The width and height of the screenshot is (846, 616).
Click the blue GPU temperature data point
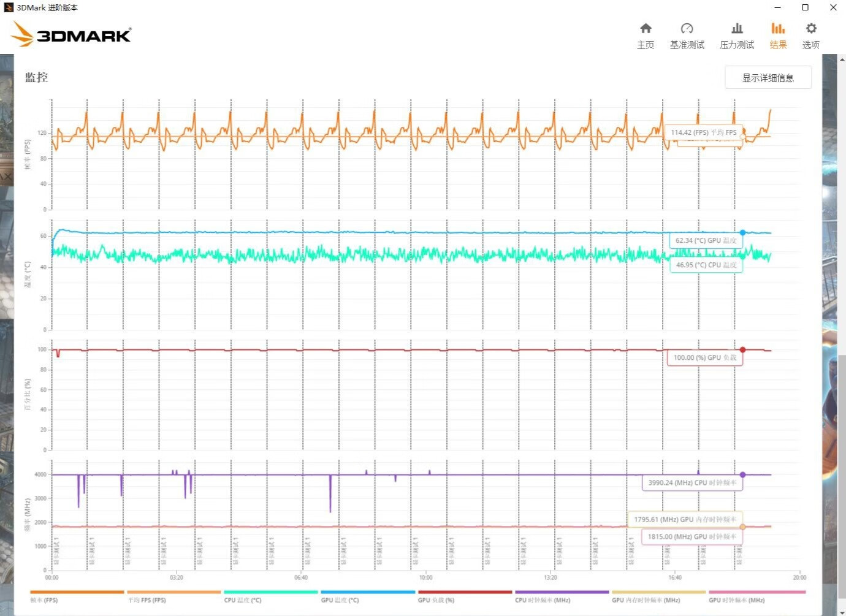tap(742, 233)
